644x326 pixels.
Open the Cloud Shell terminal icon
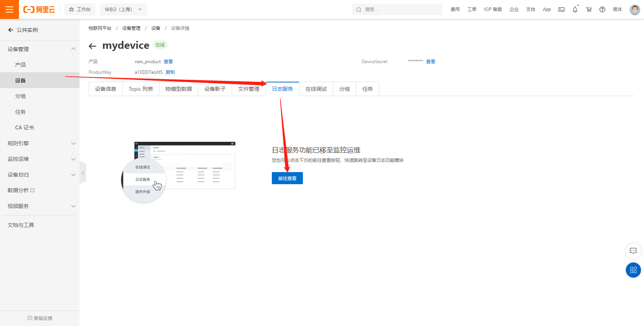pyautogui.click(x=561, y=9)
